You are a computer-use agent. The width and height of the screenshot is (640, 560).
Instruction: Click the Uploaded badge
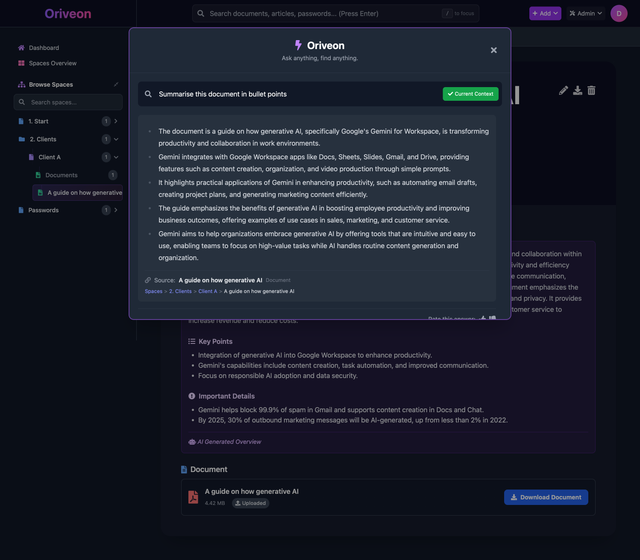click(x=251, y=503)
